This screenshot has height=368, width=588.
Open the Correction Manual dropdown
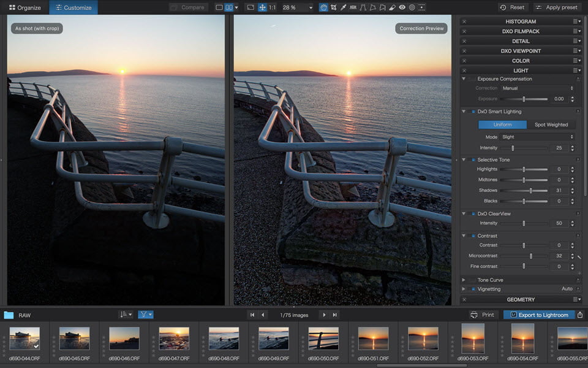537,88
